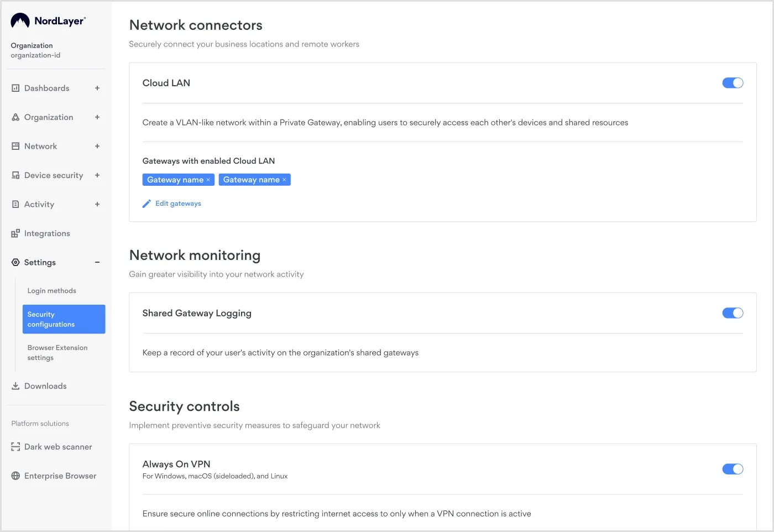Select the Activity sidebar icon
Screen dimensions: 774x532
click(15, 204)
